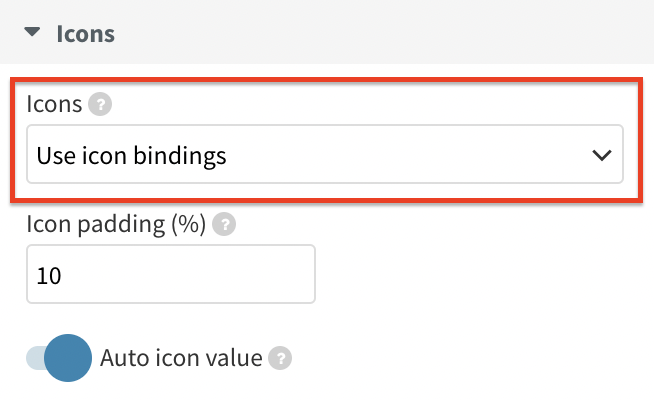Toggle the Auto icon value switch

tap(59, 358)
